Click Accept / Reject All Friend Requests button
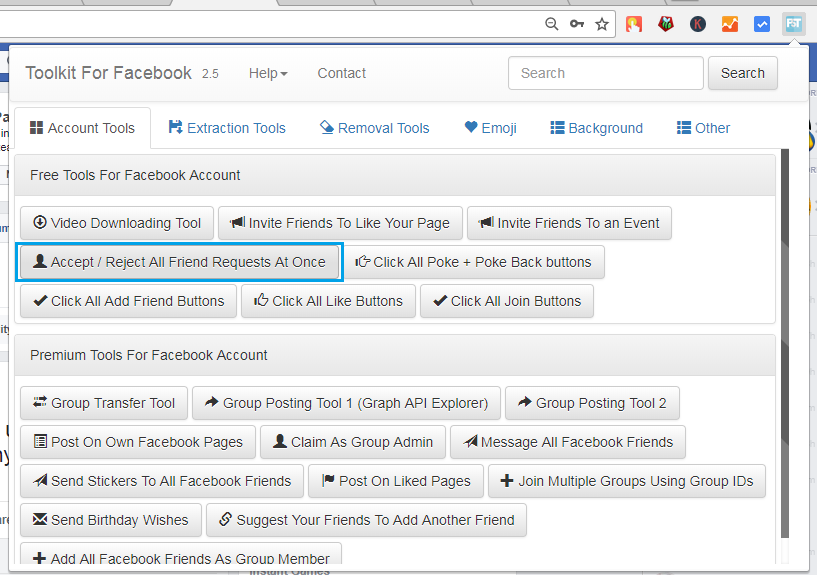Image resolution: width=817 pixels, height=575 pixels. coord(180,262)
